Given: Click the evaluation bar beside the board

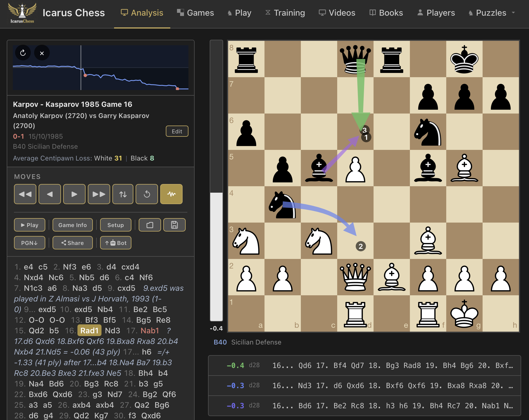Looking at the screenshot, I should click(216, 182).
